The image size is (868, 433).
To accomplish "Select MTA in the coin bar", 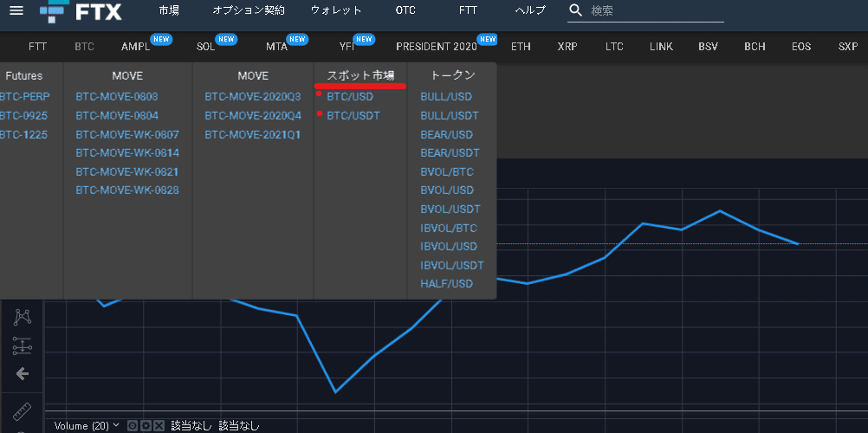I will click(x=277, y=47).
